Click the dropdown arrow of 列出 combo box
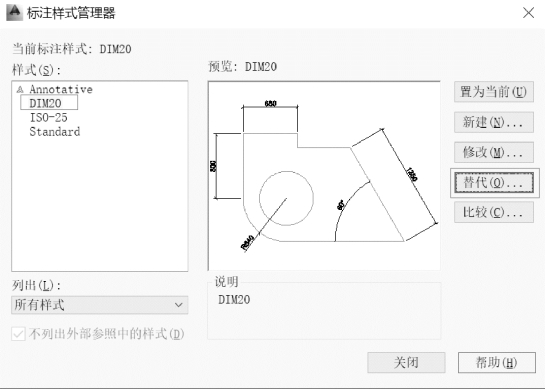Image resolution: width=545 pixels, height=389 pixels. coord(179,305)
